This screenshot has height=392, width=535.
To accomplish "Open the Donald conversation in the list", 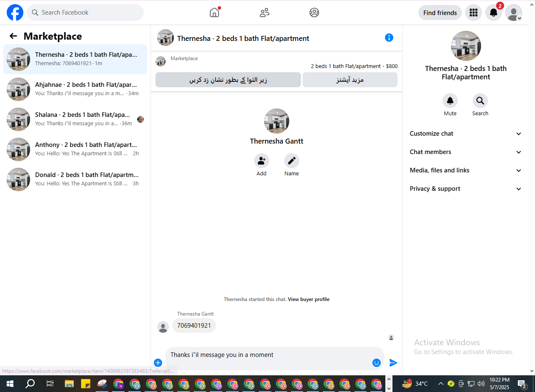I will [75, 180].
